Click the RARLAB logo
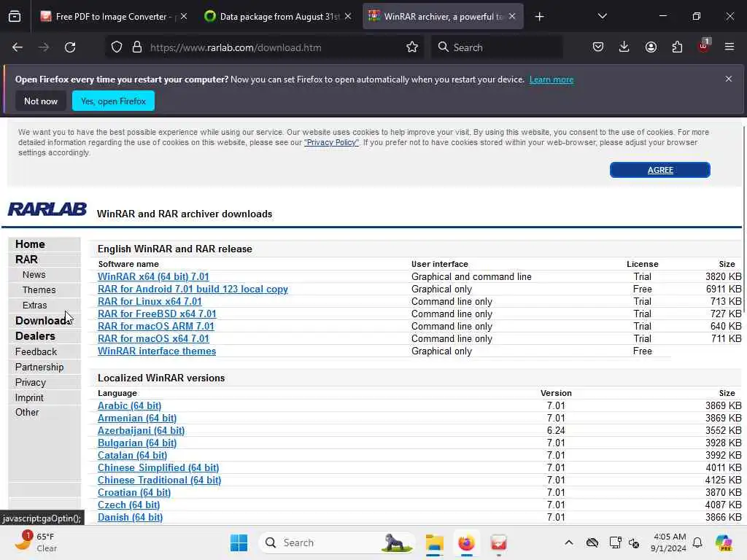747x560 pixels. (x=47, y=209)
